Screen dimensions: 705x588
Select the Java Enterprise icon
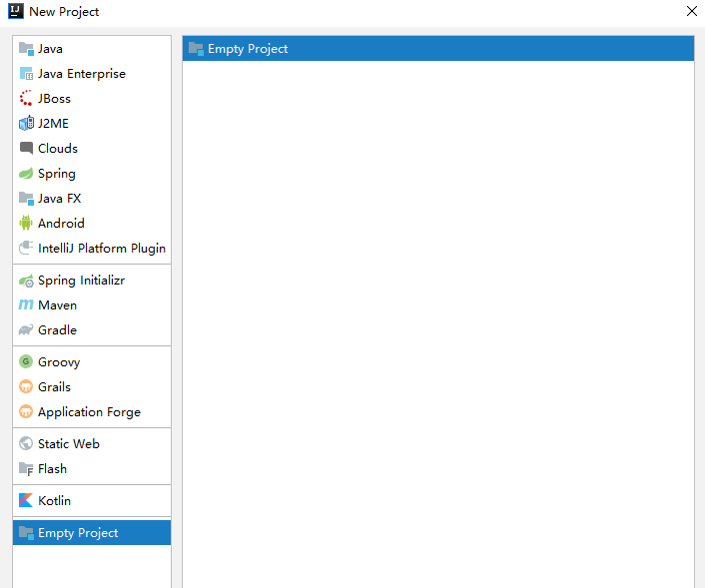(x=26, y=74)
